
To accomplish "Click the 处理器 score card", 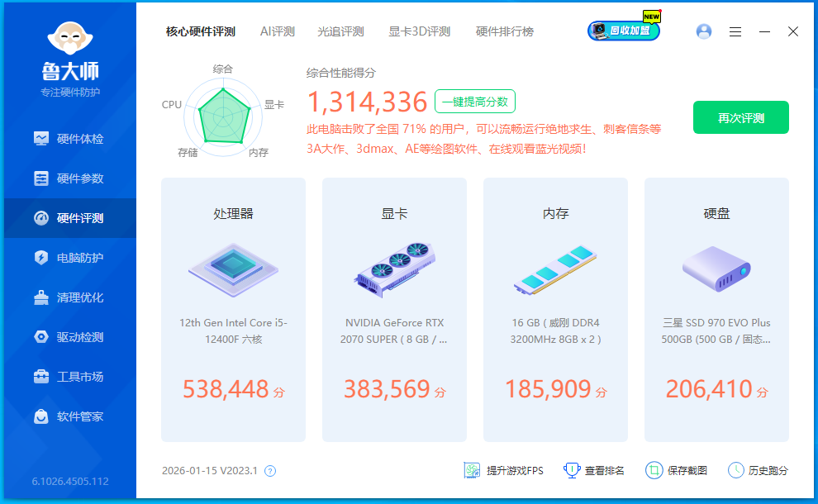I will pyautogui.click(x=233, y=310).
